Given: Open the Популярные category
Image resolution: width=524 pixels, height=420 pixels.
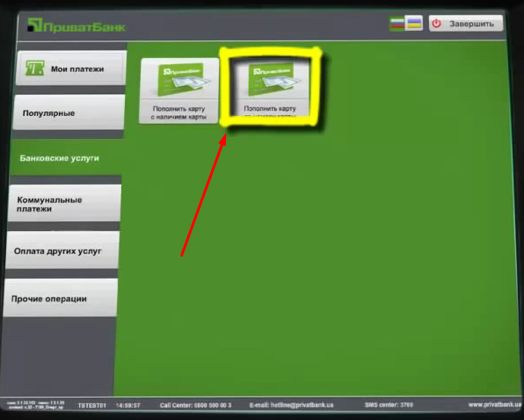Looking at the screenshot, I should (69, 112).
